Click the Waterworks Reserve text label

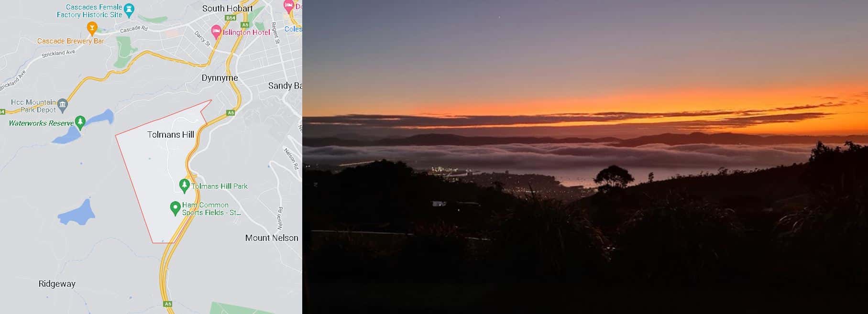(41, 123)
